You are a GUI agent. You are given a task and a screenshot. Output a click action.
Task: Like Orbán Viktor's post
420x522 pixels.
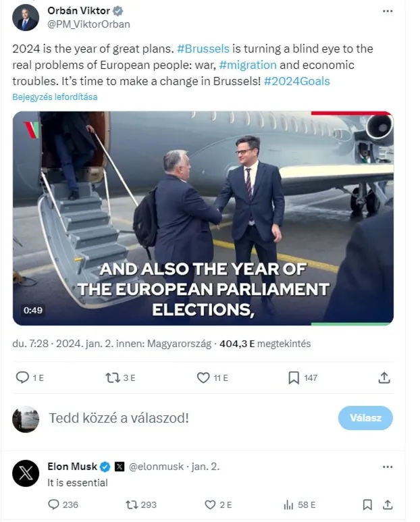pos(203,378)
